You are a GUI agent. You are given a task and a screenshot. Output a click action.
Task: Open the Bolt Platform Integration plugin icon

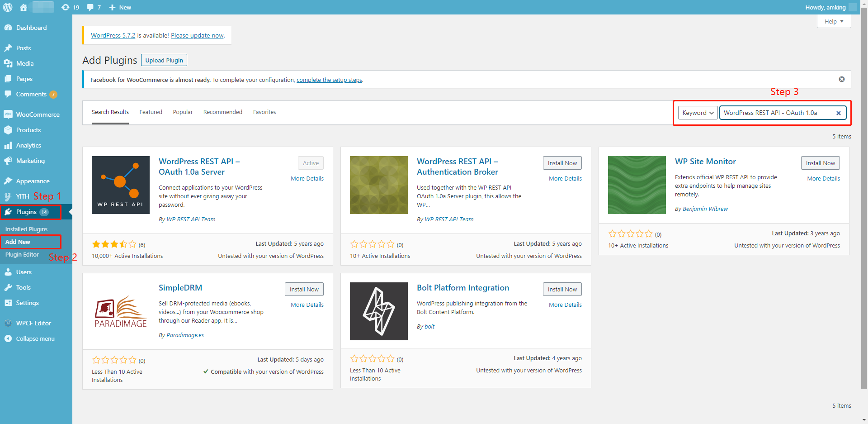379,311
